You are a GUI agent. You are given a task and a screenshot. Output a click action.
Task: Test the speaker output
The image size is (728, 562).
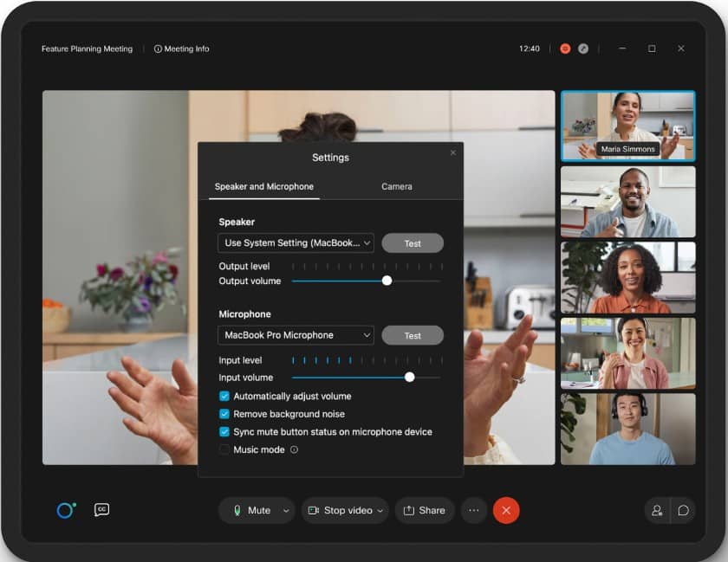(x=413, y=243)
